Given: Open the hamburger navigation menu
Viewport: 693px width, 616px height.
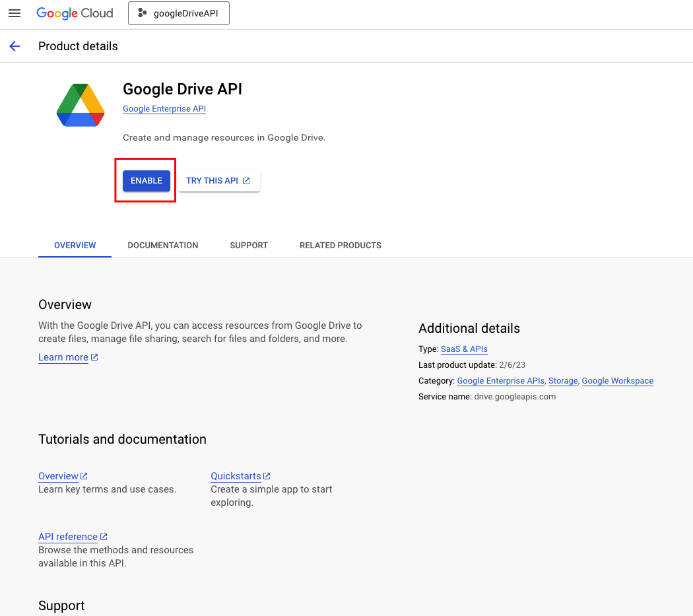Looking at the screenshot, I should click(15, 13).
